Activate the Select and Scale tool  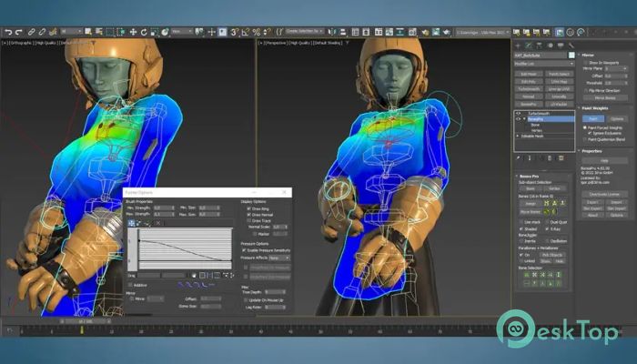(155, 32)
